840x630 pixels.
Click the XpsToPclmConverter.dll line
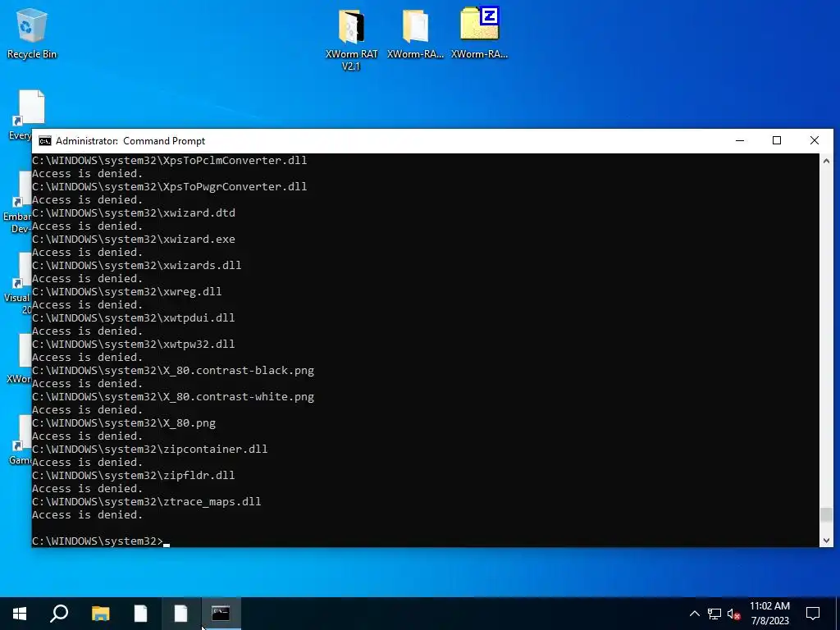(169, 160)
